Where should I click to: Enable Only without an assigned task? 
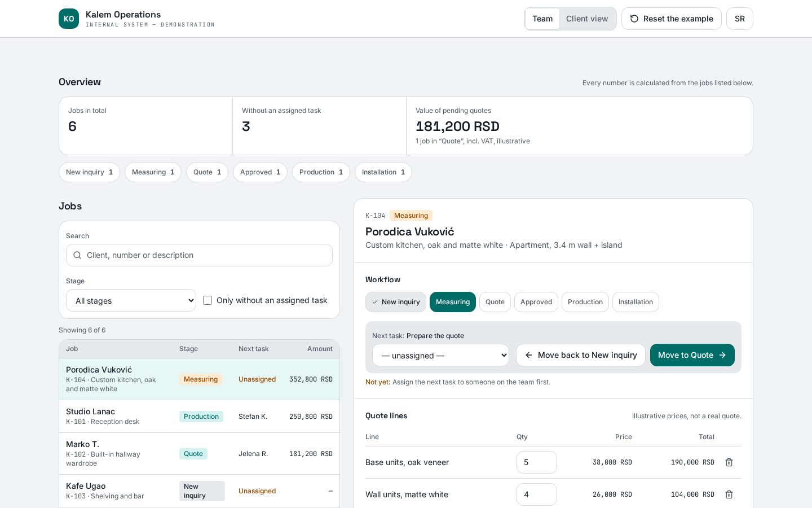pos(208,300)
